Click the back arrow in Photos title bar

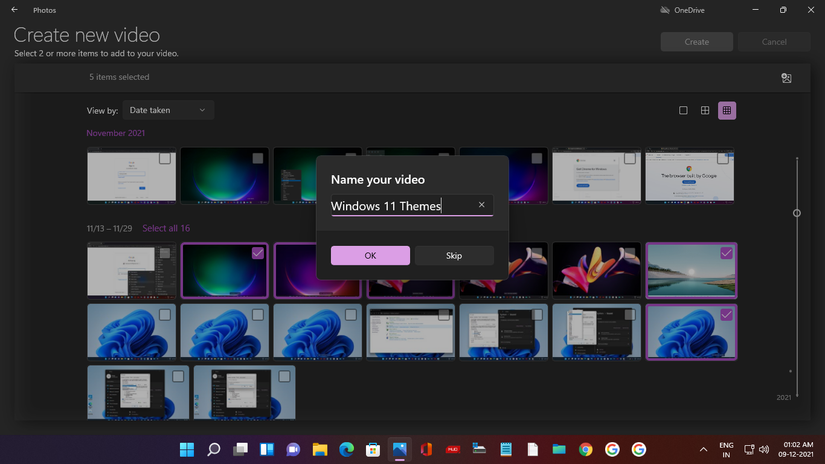point(14,10)
